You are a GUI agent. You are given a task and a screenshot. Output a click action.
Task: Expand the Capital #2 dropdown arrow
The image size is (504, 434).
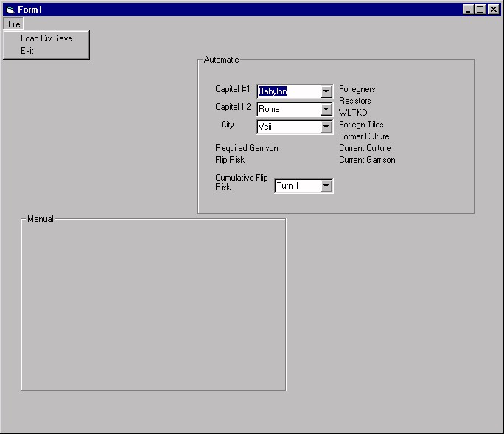point(326,109)
